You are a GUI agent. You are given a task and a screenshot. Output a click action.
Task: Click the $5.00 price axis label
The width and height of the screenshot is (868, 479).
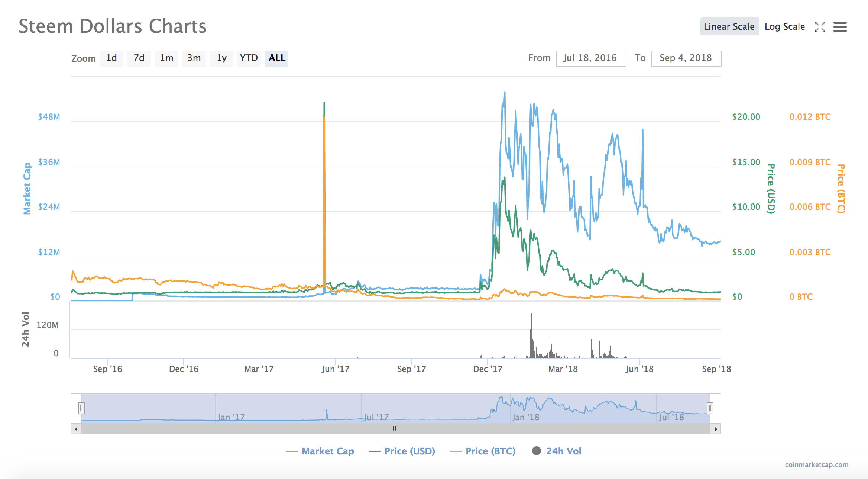744,252
